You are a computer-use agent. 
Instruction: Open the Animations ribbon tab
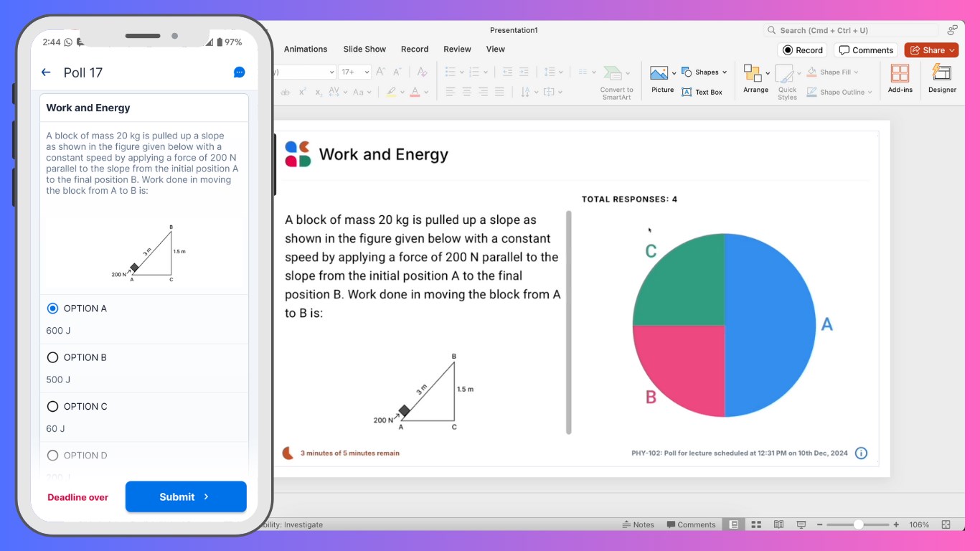click(x=306, y=50)
